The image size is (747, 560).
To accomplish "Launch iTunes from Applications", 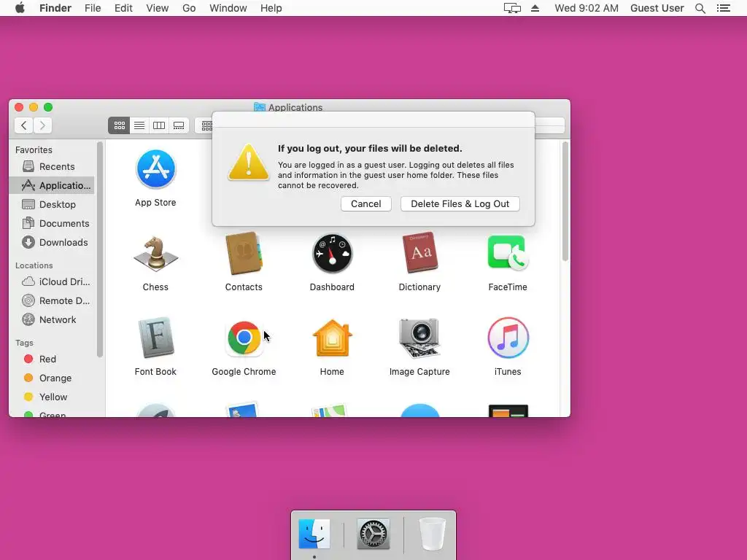I will [508, 338].
